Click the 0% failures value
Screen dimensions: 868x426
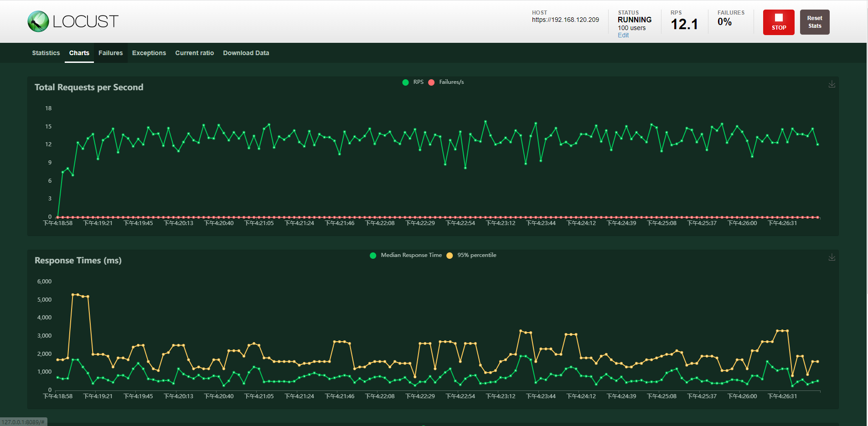[x=724, y=22]
